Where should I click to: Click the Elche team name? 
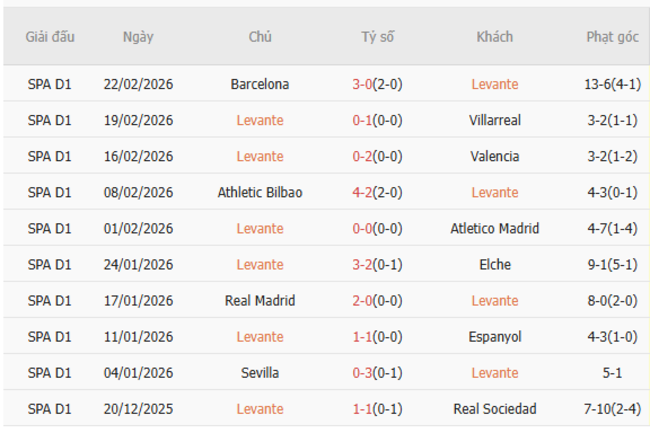(494, 265)
